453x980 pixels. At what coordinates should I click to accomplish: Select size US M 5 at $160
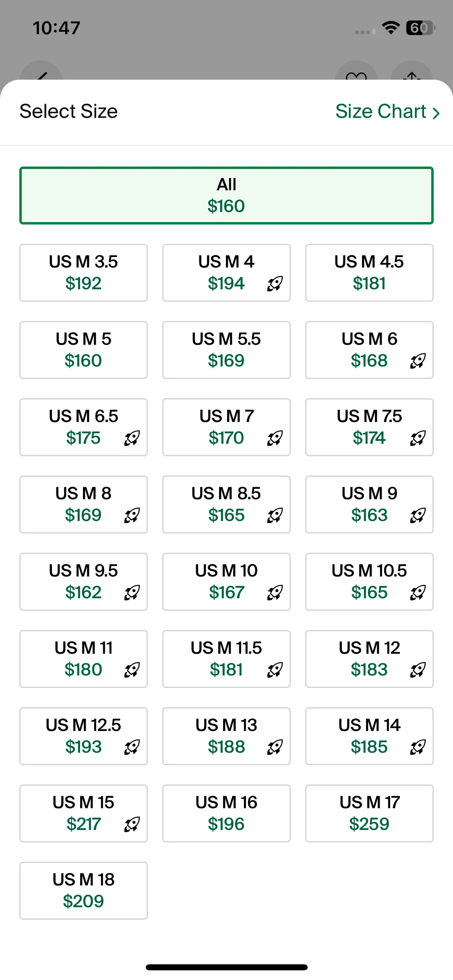83,350
